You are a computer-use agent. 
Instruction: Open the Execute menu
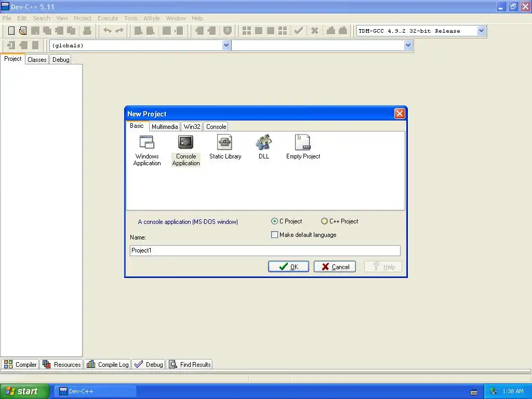pyautogui.click(x=108, y=18)
